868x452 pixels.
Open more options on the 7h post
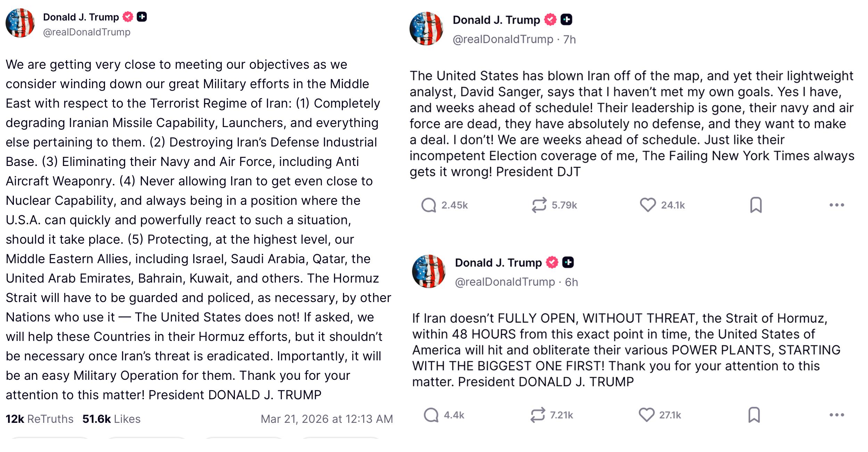click(x=836, y=205)
